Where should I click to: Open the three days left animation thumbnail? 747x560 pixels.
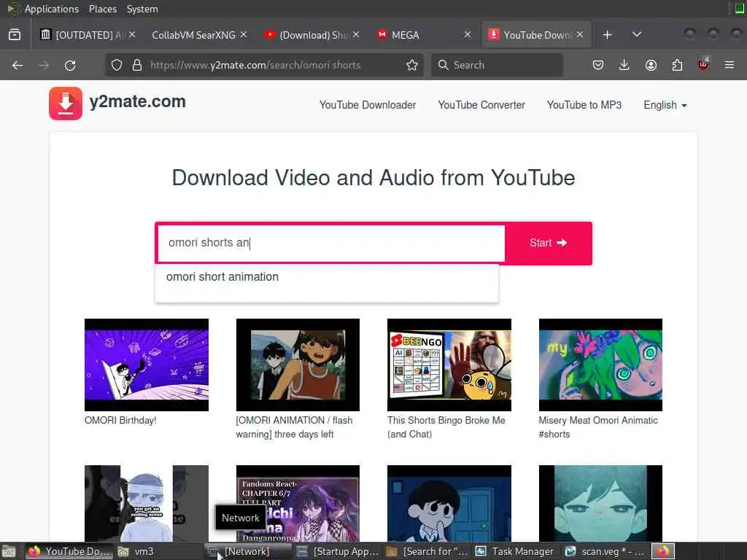pyautogui.click(x=298, y=365)
